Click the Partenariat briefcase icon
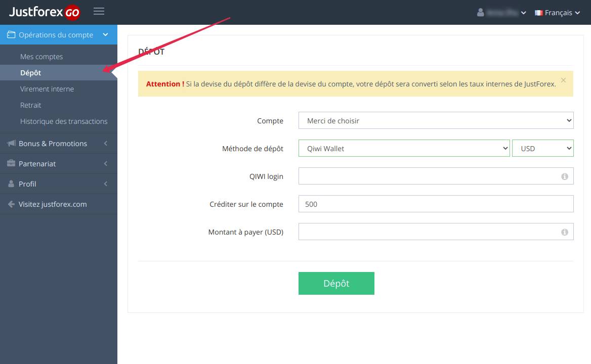Viewport: 591px width, 364px height. tap(11, 163)
